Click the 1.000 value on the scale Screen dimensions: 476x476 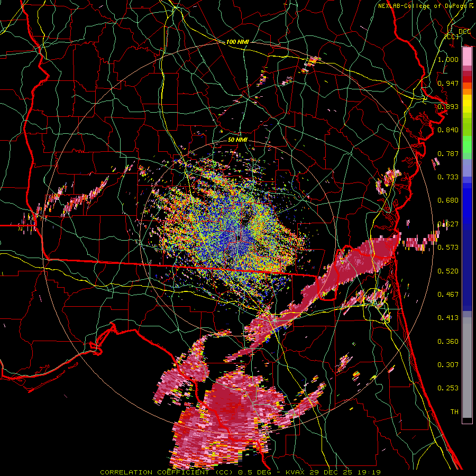448,59
